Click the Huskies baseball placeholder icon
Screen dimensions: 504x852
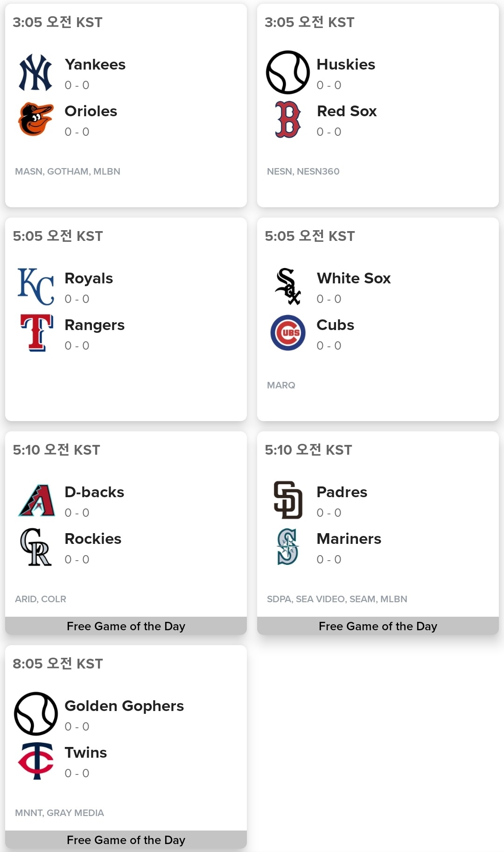[x=287, y=72]
